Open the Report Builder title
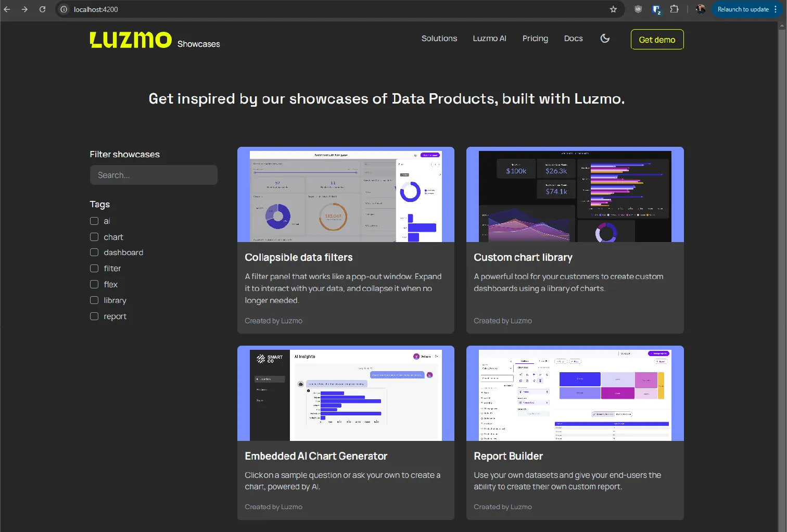The height and width of the screenshot is (532, 787). click(x=508, y=456)
